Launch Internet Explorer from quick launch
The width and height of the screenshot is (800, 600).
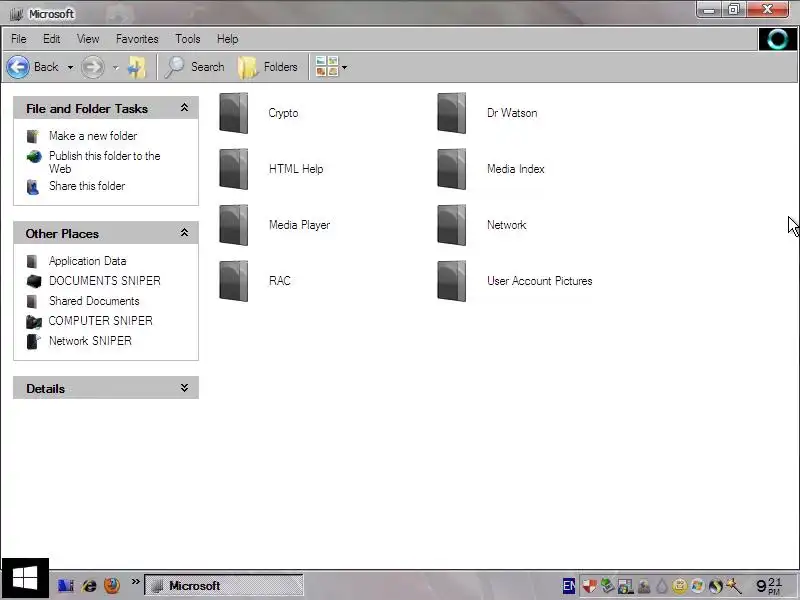coord(89,585)
